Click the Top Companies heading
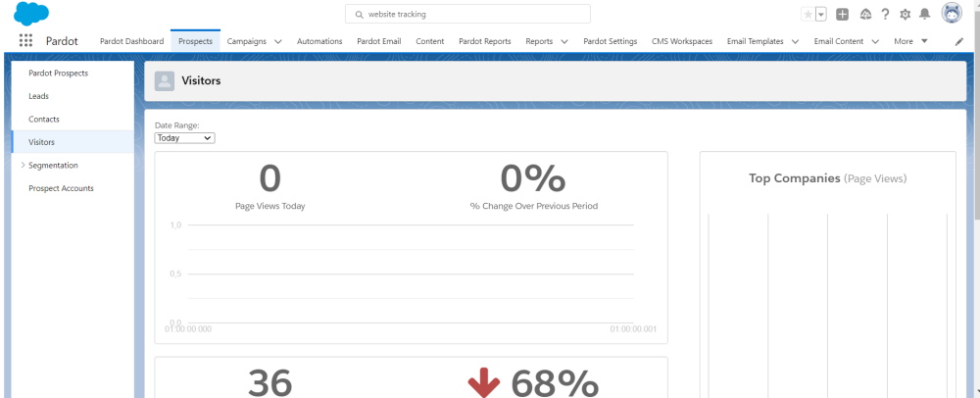This screenshot has width=980, height=398. [827, 178]
